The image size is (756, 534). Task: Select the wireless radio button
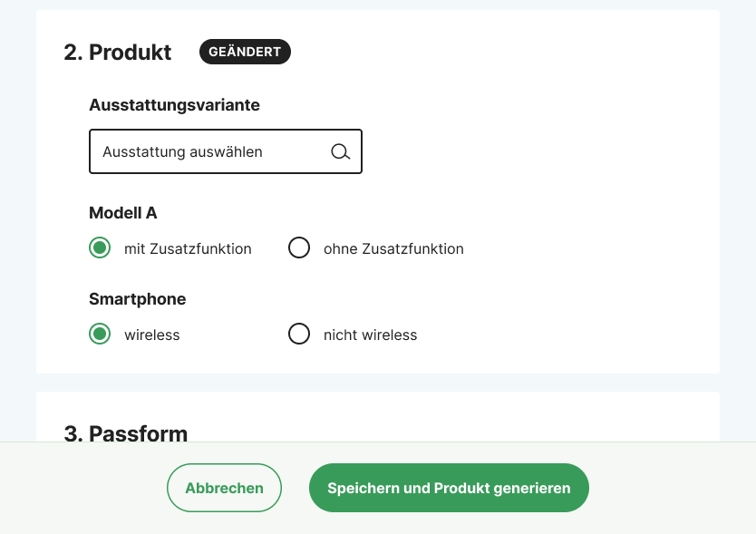(100, 334)
